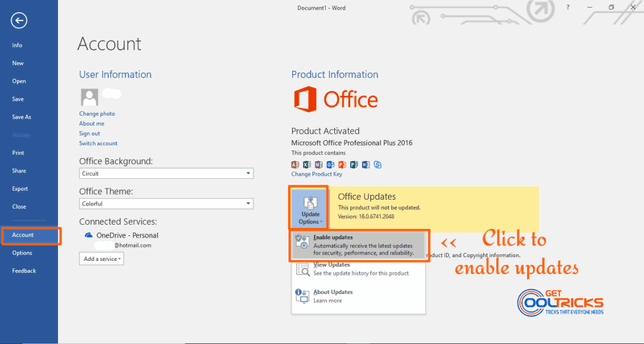
Task: Choose View Updates menu item
Action: pyautogui.click(x=358, y=270)
